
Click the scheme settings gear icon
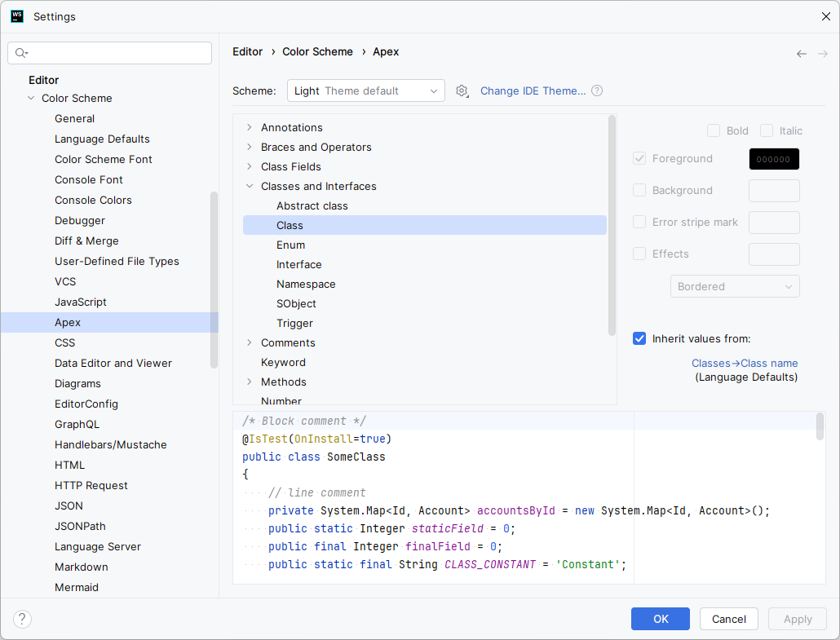(462, 91)
